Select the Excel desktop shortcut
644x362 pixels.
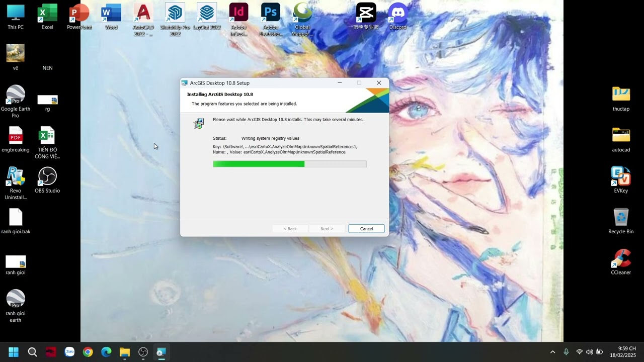pyautogui.click(x=47, y=17)
